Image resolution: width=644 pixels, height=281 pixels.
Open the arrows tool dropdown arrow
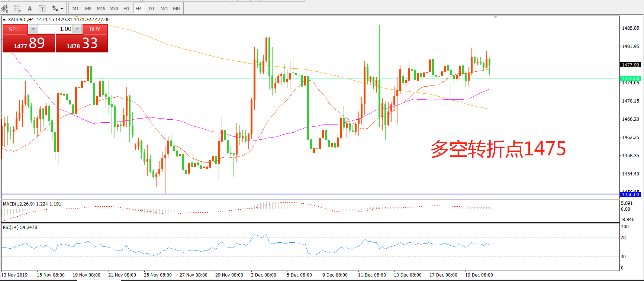click(x=62, y=8)
